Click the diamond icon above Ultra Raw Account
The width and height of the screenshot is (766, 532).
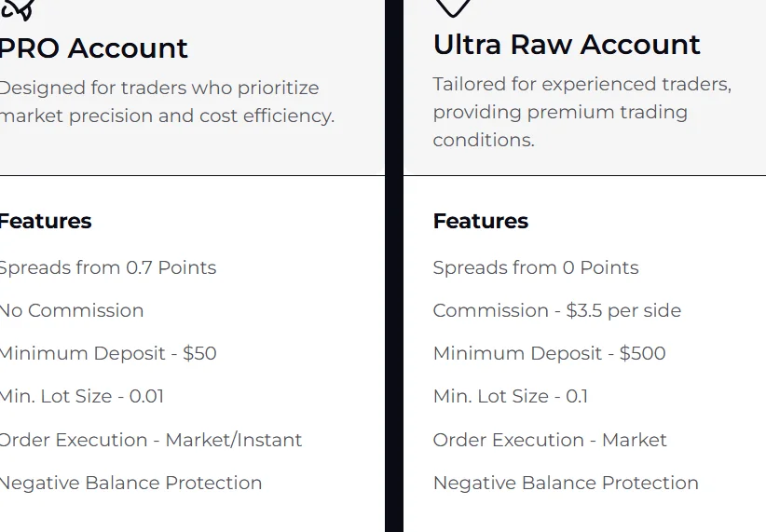[453, 7]
